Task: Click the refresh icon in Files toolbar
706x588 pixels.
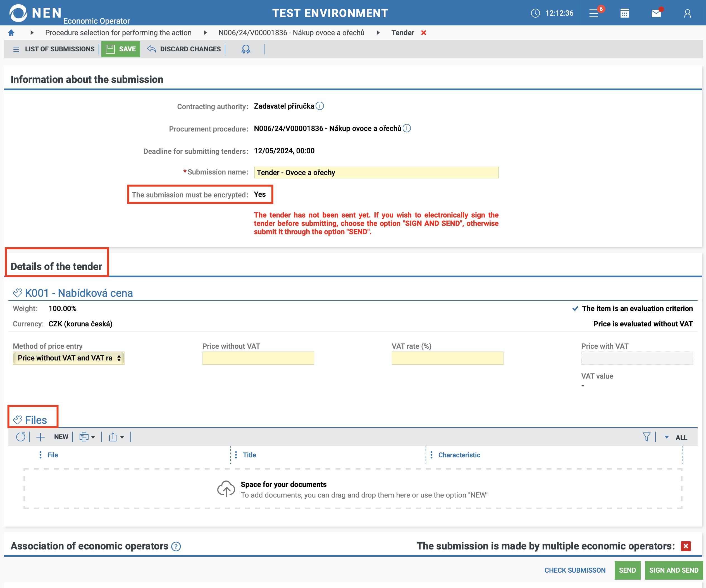Action: (20, 437)
